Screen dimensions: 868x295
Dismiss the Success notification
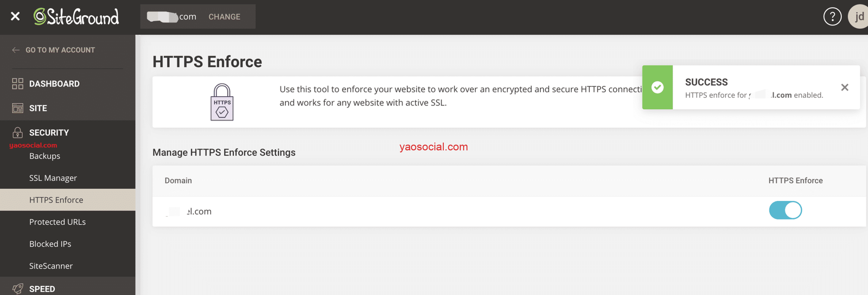click(x=845, y=87)
